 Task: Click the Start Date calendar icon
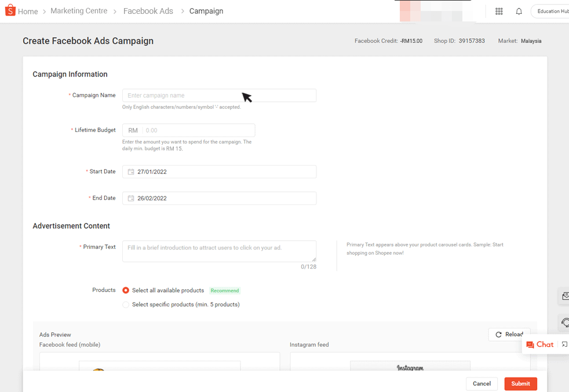click(131, 172)
